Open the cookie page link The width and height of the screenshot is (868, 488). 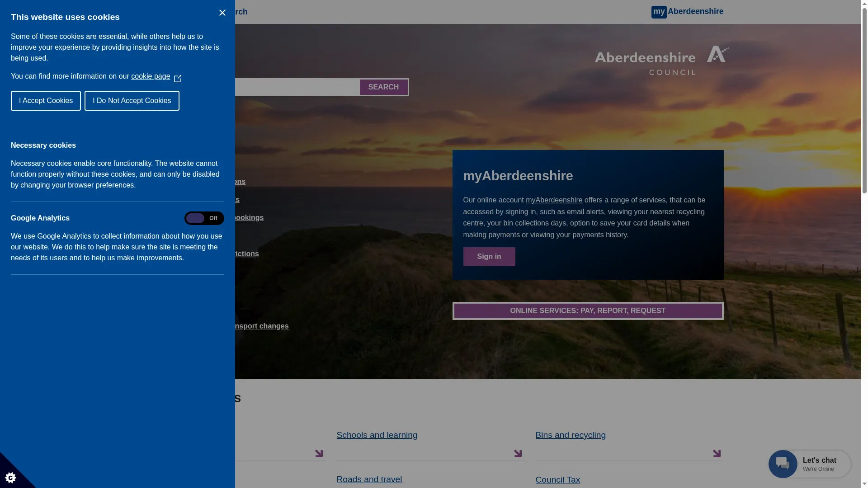151,76
